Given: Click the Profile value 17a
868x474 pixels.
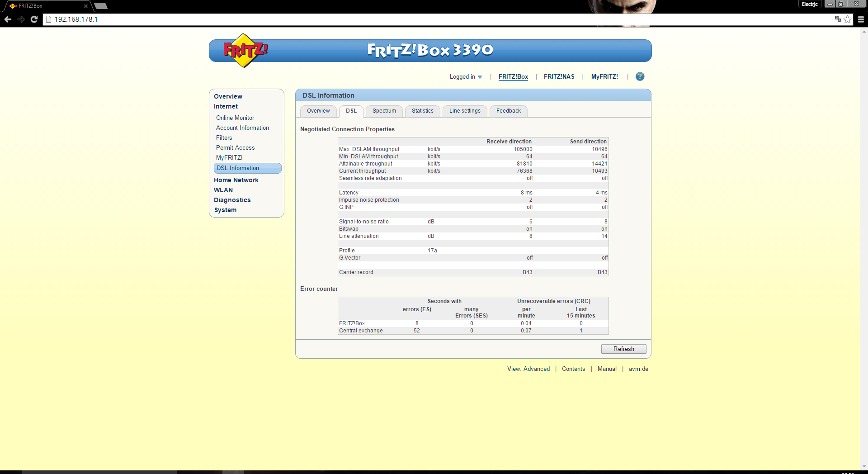Looking at the screenshot, I should tap(432, 251).
